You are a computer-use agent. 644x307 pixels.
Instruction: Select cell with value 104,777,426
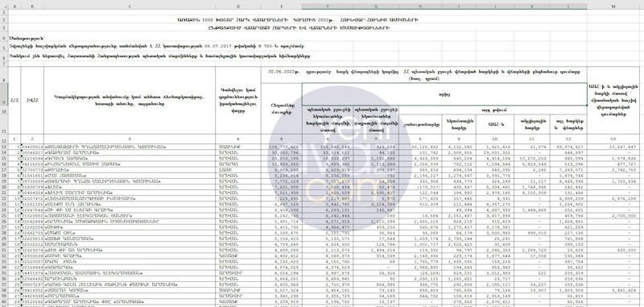point(281,147)
